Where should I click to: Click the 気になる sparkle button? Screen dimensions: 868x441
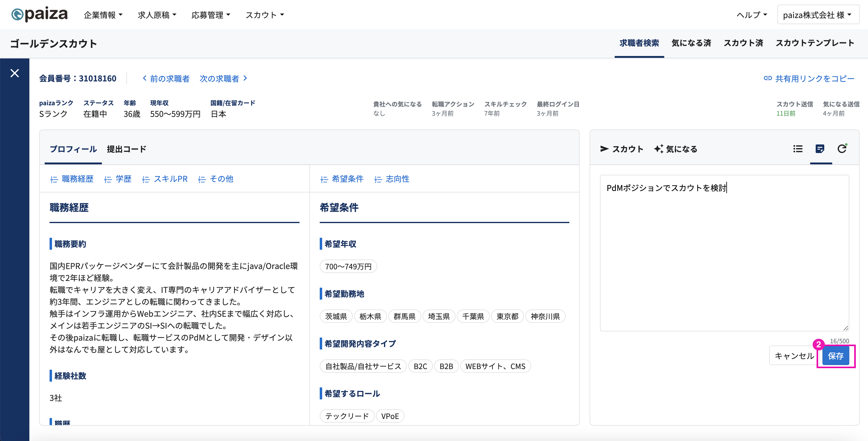676,149
